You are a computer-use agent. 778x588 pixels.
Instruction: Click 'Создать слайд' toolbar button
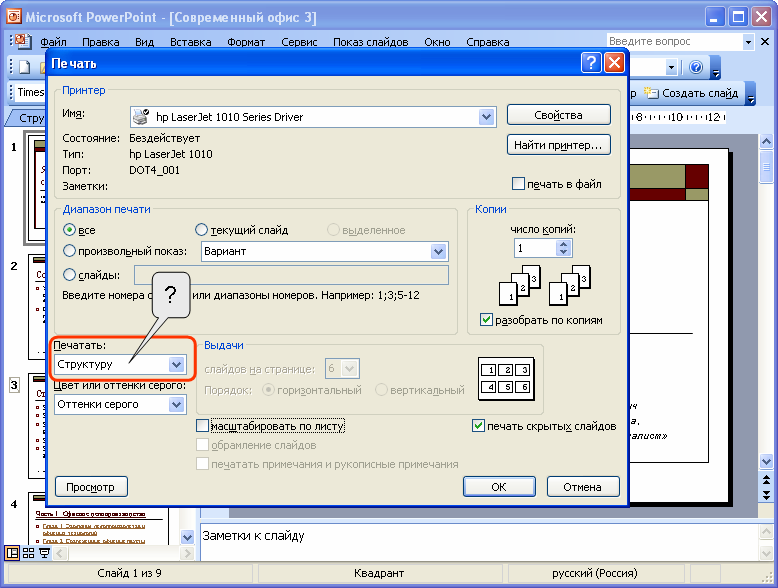coord(691,93)
